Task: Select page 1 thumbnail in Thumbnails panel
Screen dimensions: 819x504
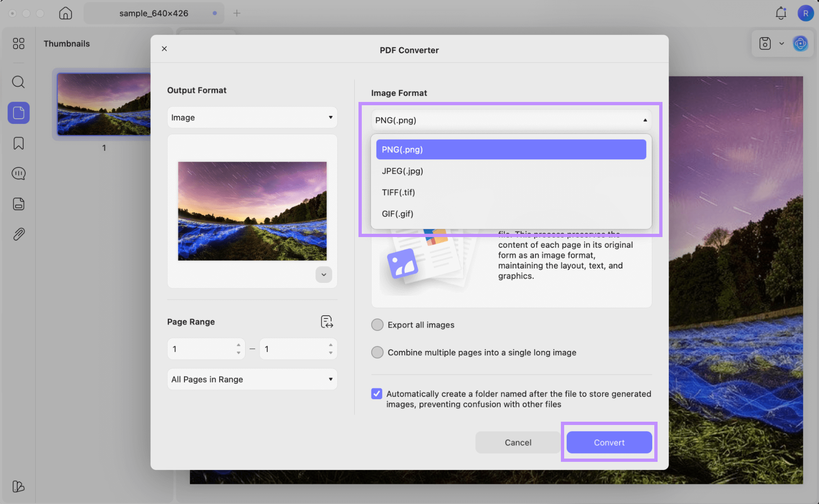Action: 104,104
